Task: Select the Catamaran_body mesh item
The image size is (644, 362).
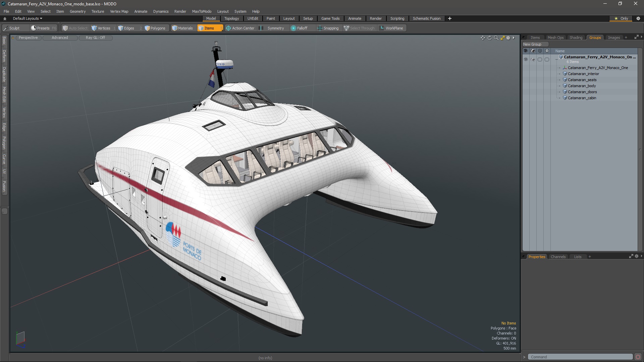Action: tap(582, 86)
